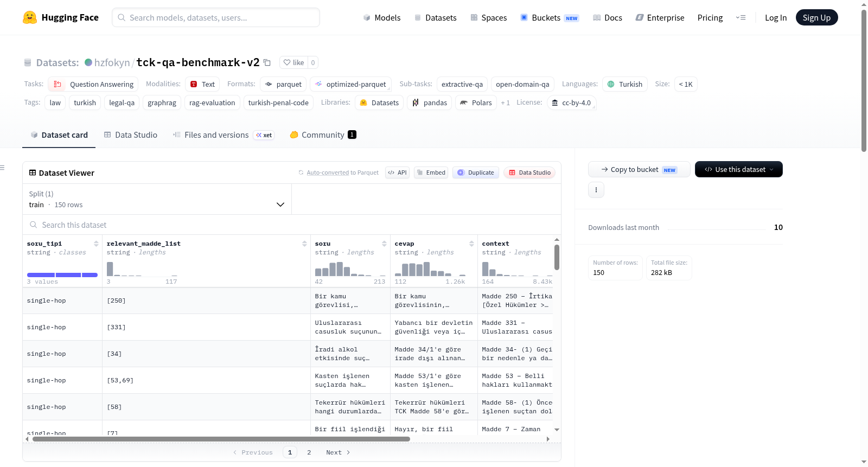This screenshot has height=467, width=868.
Task: Open the hamburger more menu in navbar
Action: click(741, 17)
